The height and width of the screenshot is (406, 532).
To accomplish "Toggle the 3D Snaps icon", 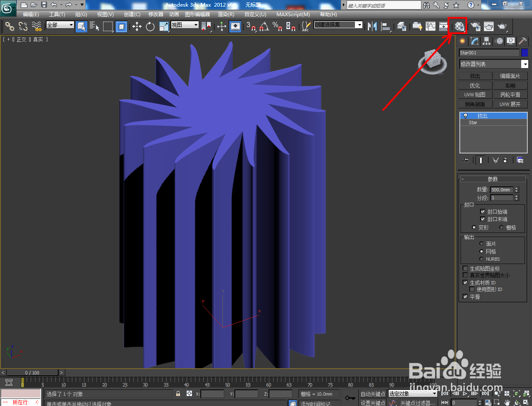I will pyautogui.click(x=251, y=27).
